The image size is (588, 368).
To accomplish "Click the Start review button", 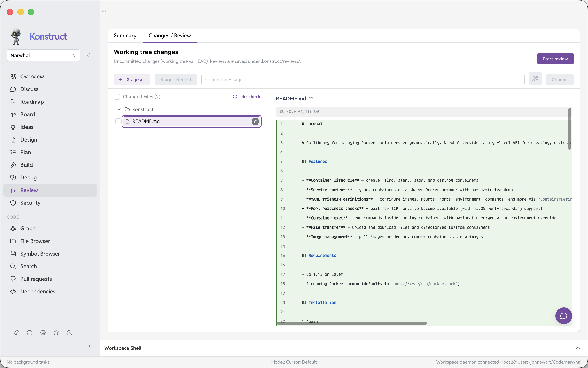I will [555, 59].
